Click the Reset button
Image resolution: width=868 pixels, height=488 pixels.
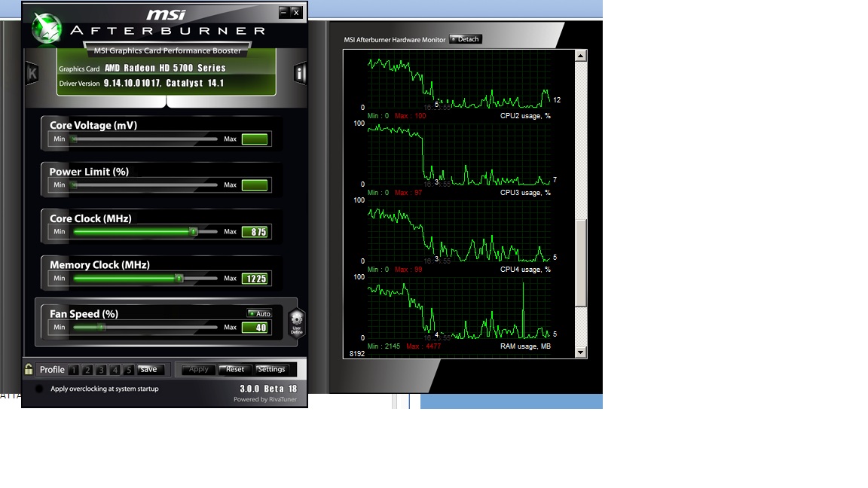(235, 369)
